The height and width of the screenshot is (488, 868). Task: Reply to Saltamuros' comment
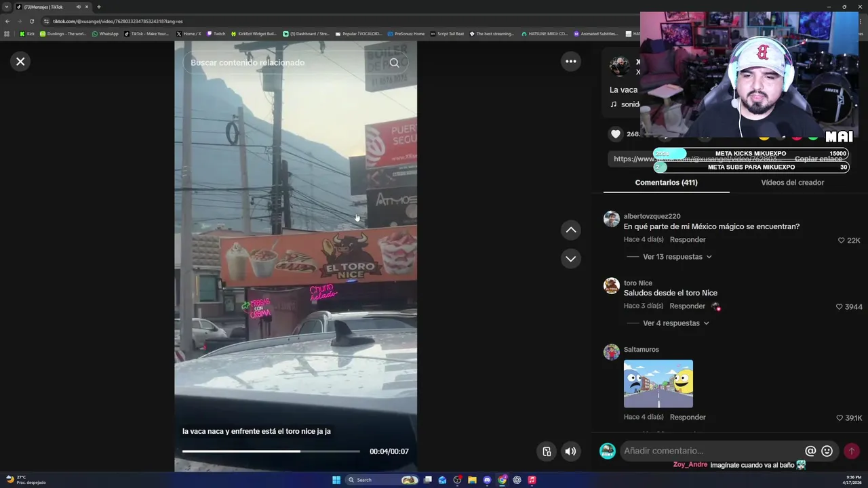[x=688, y=418]
